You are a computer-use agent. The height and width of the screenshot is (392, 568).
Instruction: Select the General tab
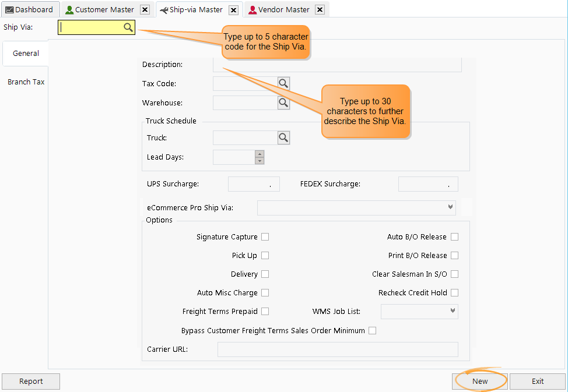(x=26, y=53)
